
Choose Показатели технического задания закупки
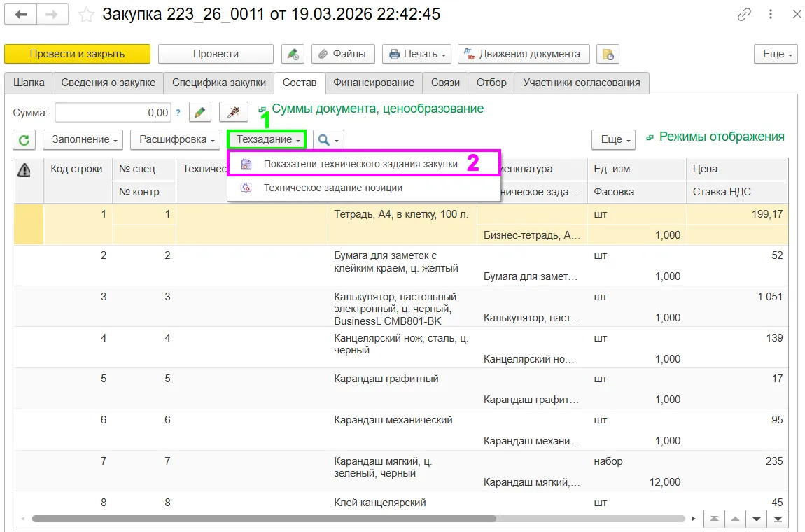[363, 164]
